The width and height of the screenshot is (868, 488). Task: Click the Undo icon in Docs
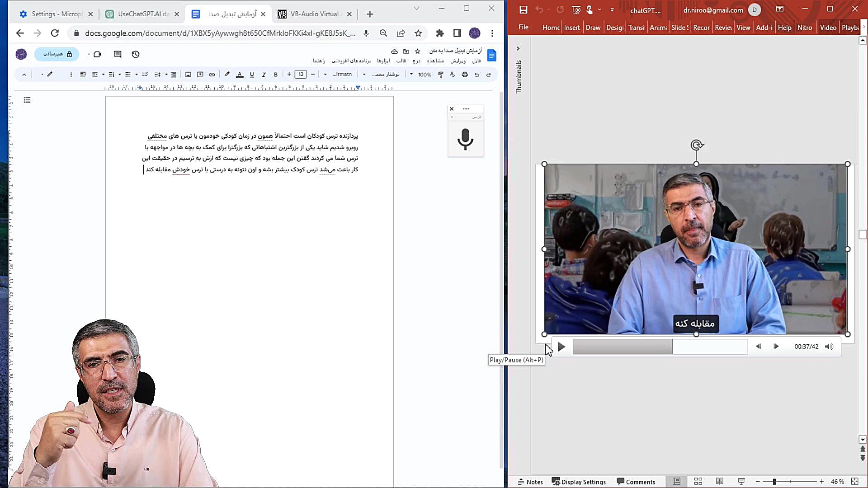click(476, 75)
